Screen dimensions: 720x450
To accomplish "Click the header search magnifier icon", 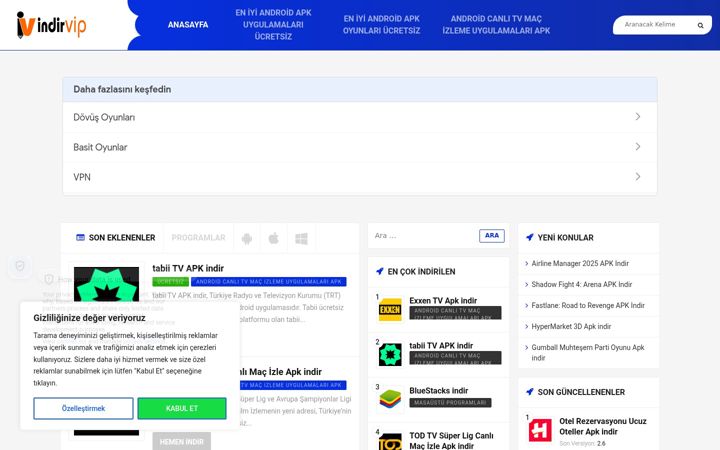I will [700, 25].
